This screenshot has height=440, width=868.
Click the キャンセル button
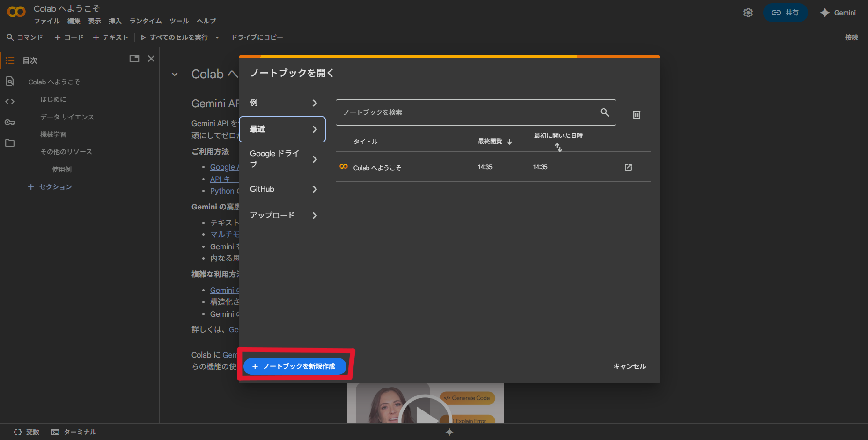point(629,366)
